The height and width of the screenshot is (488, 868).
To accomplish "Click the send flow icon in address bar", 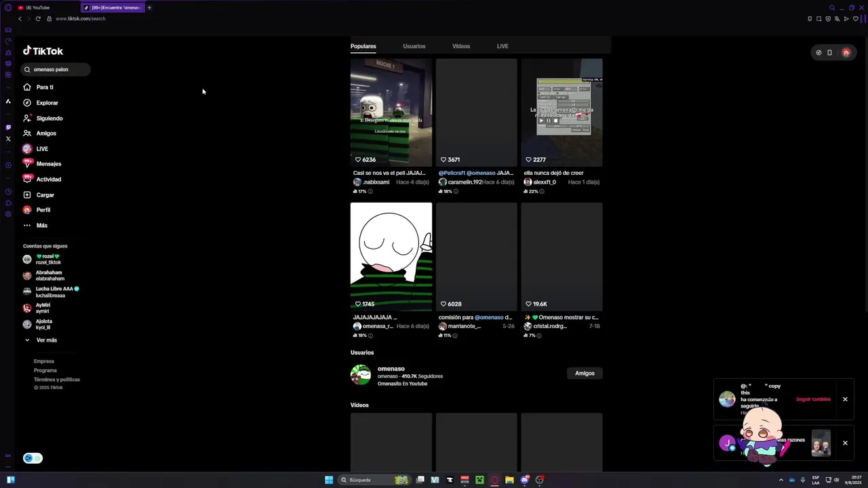I will point(846,18).
